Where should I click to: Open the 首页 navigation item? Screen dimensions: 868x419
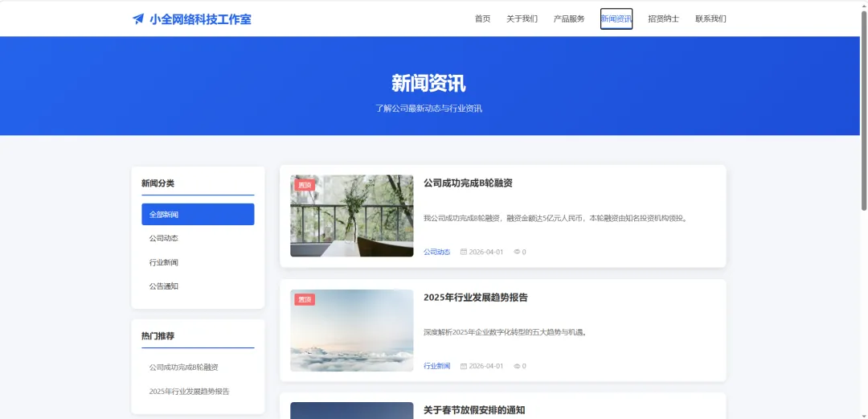pos(482,18)
